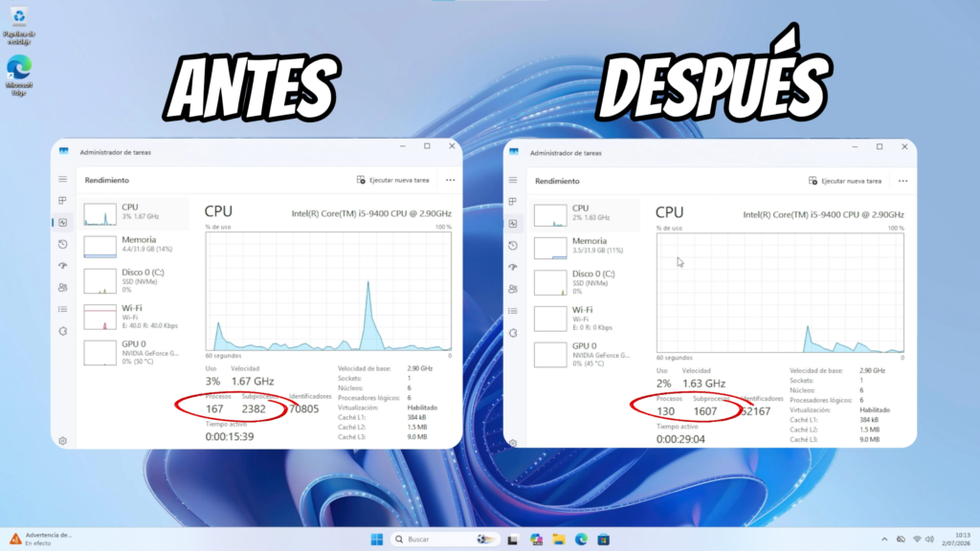Click CPU usage graph in left Task Manager
The width and height of the screenshot is (980, 551).
[x=328, y=291]
